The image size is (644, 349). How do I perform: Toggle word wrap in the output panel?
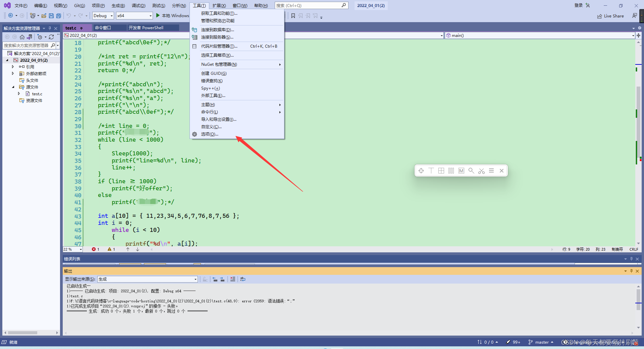tap(243, 279)
